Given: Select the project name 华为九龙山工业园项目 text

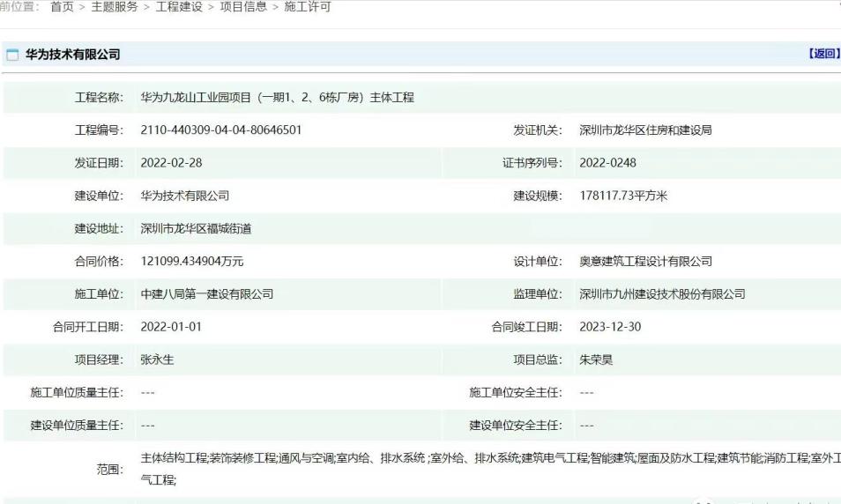Looking at the screenshot, I should click(278, 98).
